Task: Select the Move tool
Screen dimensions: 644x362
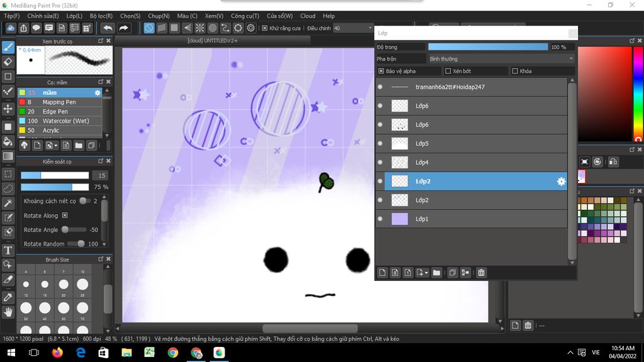Action: (8, 109)
